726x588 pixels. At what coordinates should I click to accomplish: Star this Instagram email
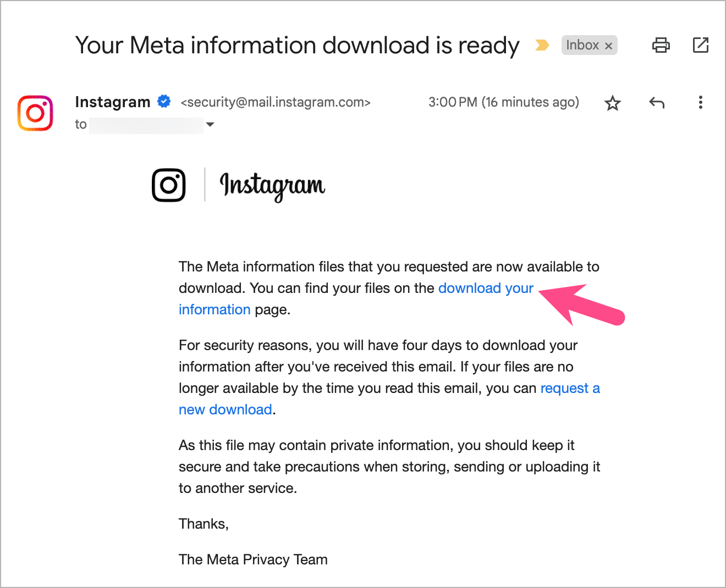(x=612, y=103)
